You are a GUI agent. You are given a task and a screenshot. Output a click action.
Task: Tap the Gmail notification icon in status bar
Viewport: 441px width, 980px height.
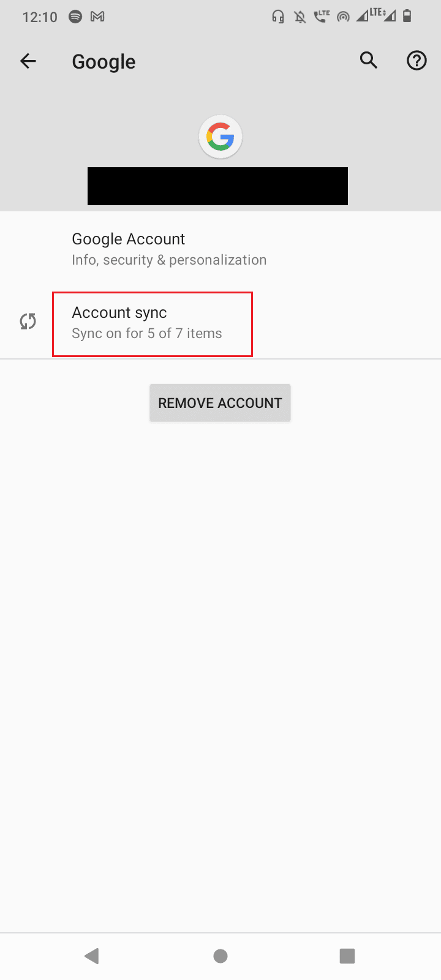pos(97,17)
